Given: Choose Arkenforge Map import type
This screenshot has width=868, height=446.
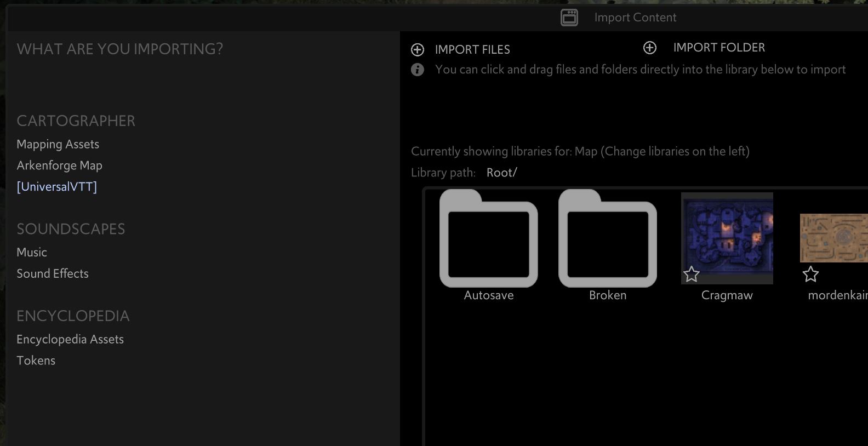Looking at the screenshot, I should [59, 165].
